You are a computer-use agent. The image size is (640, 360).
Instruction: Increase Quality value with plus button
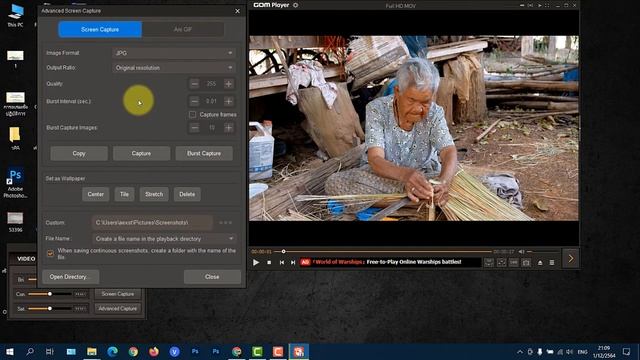pos(229,84)
